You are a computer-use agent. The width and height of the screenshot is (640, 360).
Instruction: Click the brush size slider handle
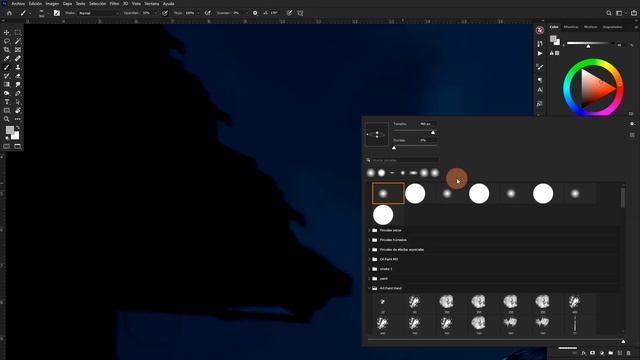pyautogui.click(x=433, y=132)
